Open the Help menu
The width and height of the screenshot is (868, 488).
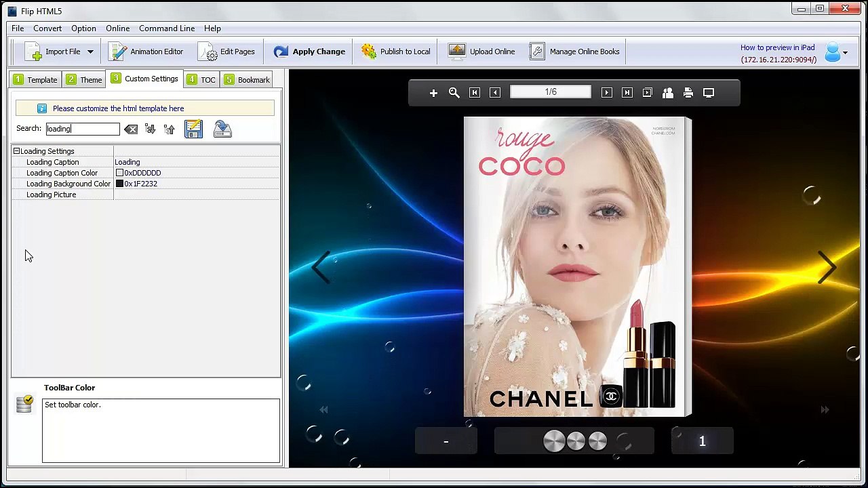point(212,28)
